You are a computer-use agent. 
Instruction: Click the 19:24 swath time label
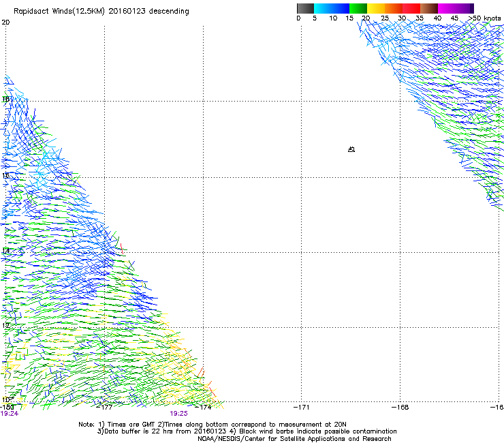pyautogui.click(x=10, y=414)
